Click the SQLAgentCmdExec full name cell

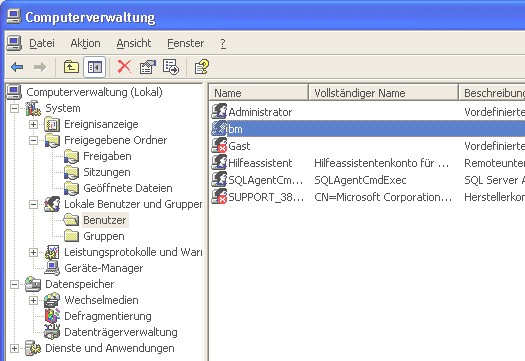tap(360, 180)
